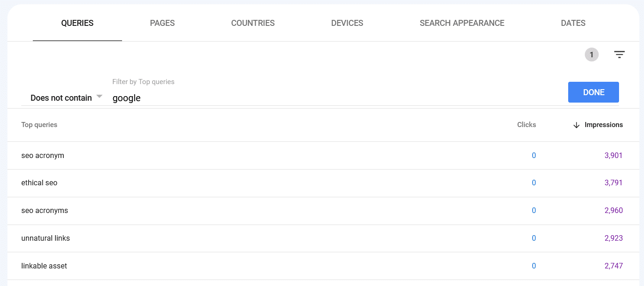Select the DEVICES tab
644x286 pixels.
[x=347, y=23]
